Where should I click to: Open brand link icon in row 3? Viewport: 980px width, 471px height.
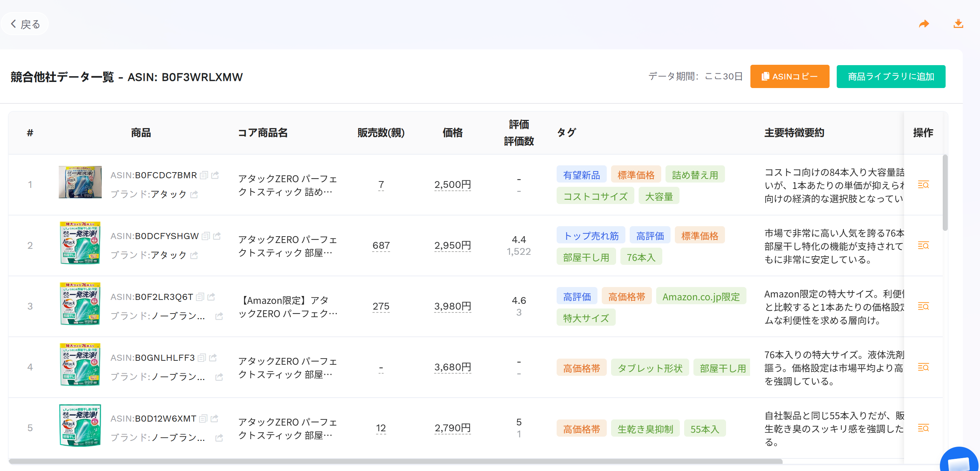[219, 316]
